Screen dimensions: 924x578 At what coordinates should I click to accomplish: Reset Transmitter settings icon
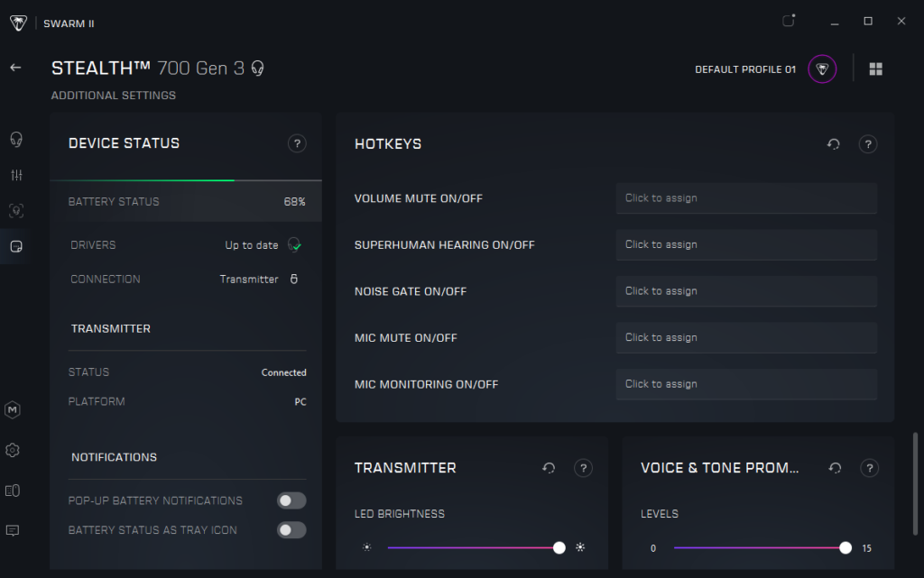pos(549,468)
